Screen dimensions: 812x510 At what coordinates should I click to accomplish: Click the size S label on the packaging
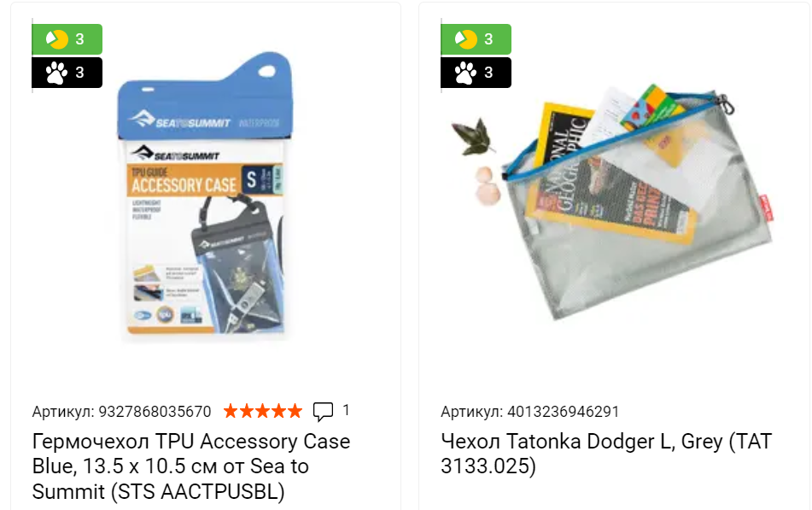[x=251, y=179]
